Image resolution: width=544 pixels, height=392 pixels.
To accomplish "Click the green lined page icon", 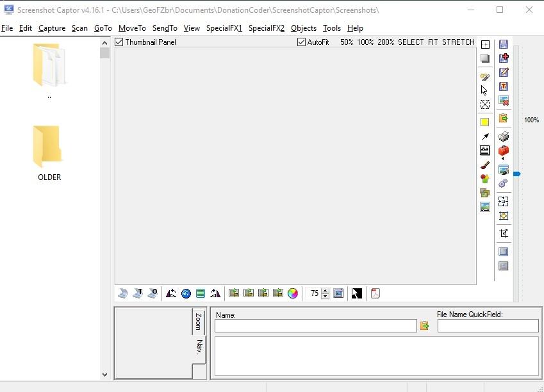I will coord(201,293).
